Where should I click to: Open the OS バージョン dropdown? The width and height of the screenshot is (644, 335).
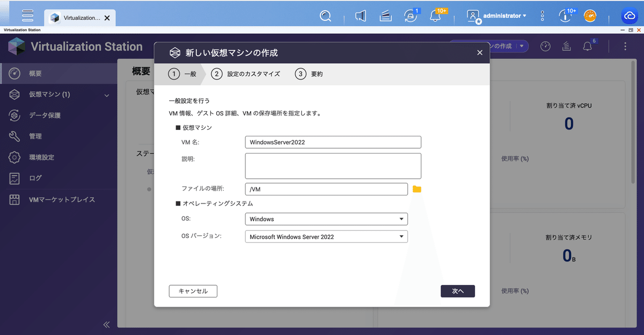(x=326, y=237)
